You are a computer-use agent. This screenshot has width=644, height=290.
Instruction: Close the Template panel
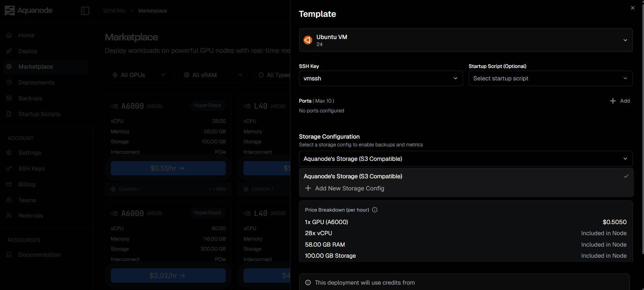point(633,8)
